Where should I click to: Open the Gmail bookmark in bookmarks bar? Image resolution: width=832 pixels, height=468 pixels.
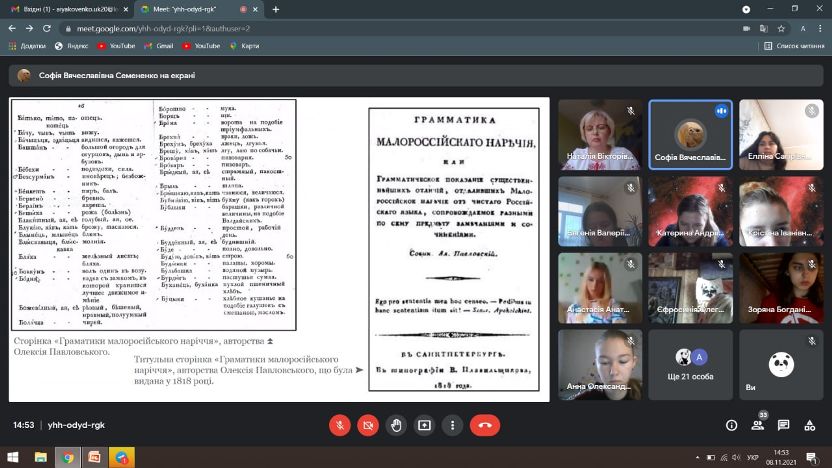point(159,46)
